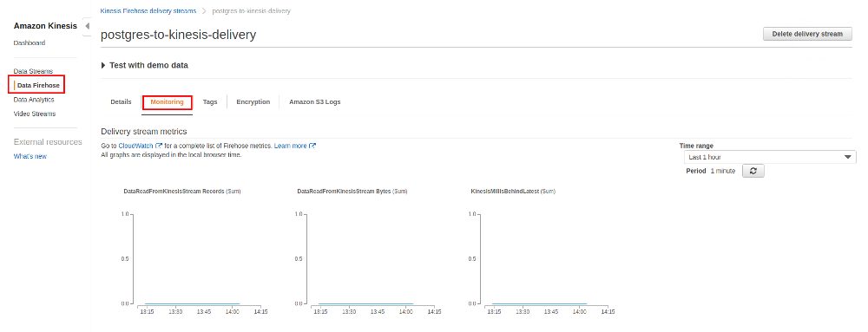868x332 pixels.
Task: Select the Monitoring tab
Action: tap(168, 102)
